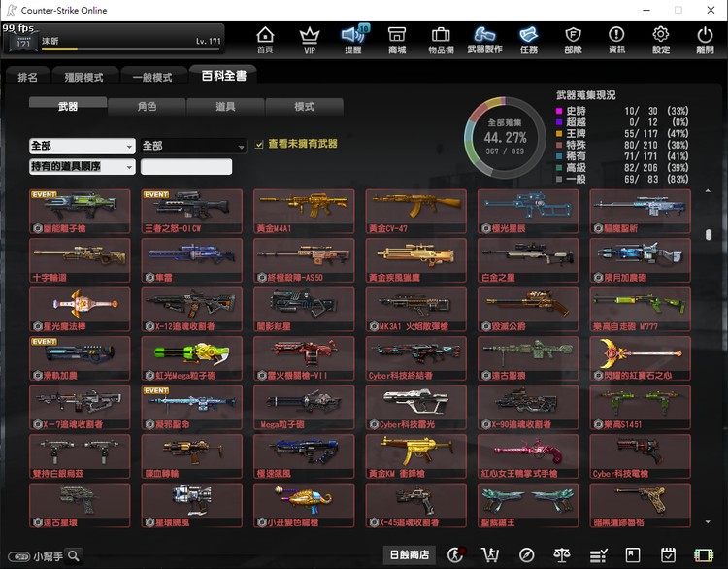This screenshot has height=569, width=728.
Task: Open the 任務 missions icon
Action: point(529,40)
